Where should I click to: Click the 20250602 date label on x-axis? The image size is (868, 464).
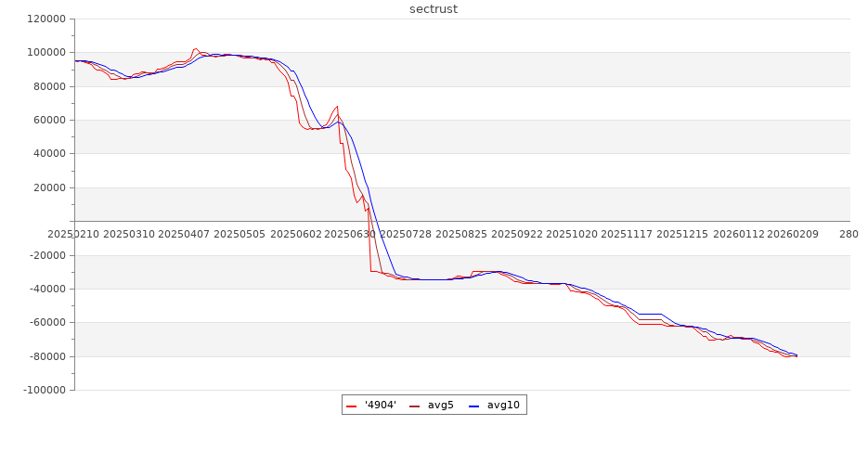296,235
